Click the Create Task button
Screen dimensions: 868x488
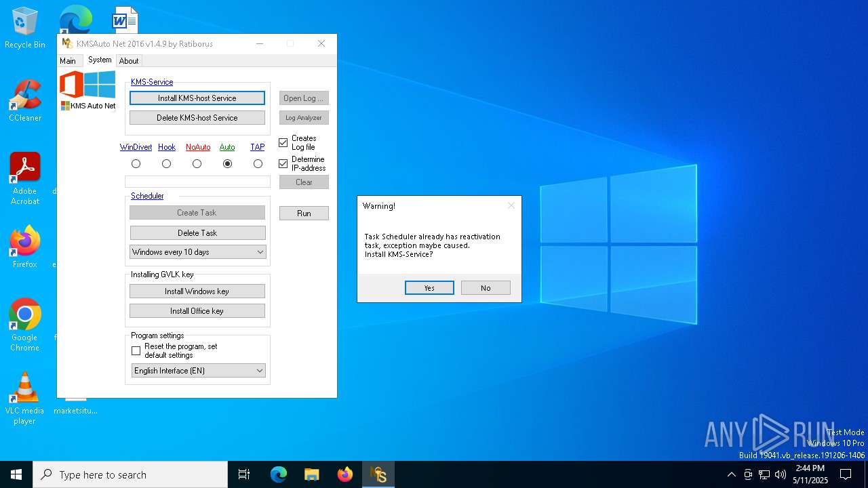(197, 213)
